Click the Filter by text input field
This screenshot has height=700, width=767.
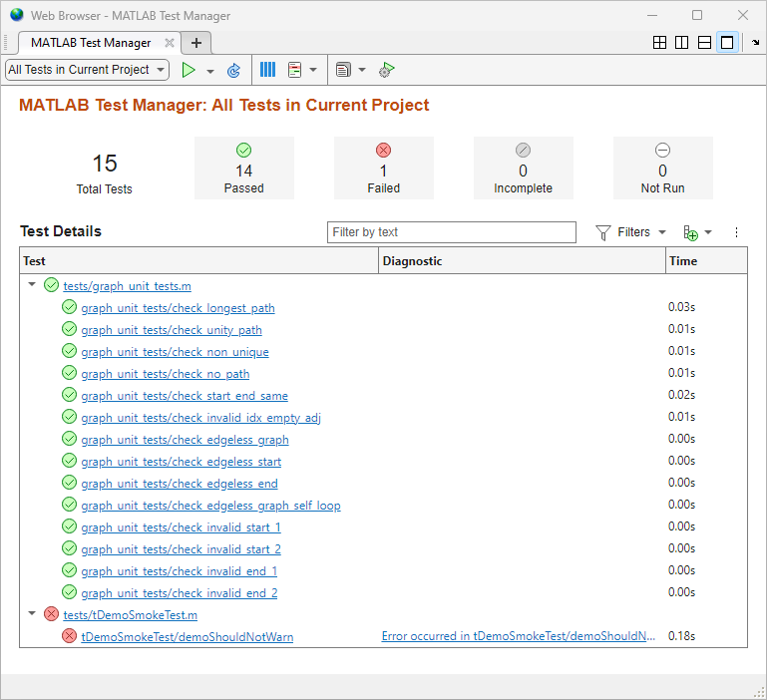[x=451, y=232]
